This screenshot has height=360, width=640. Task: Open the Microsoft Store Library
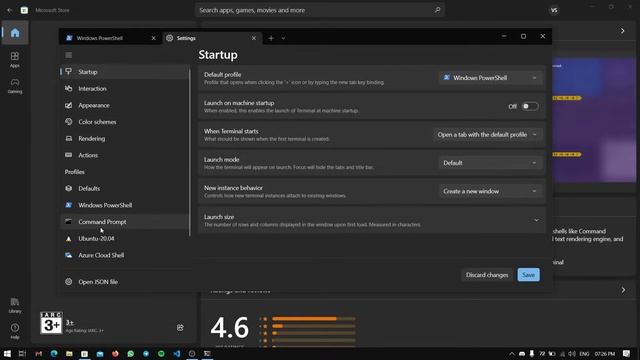(15, 305)
